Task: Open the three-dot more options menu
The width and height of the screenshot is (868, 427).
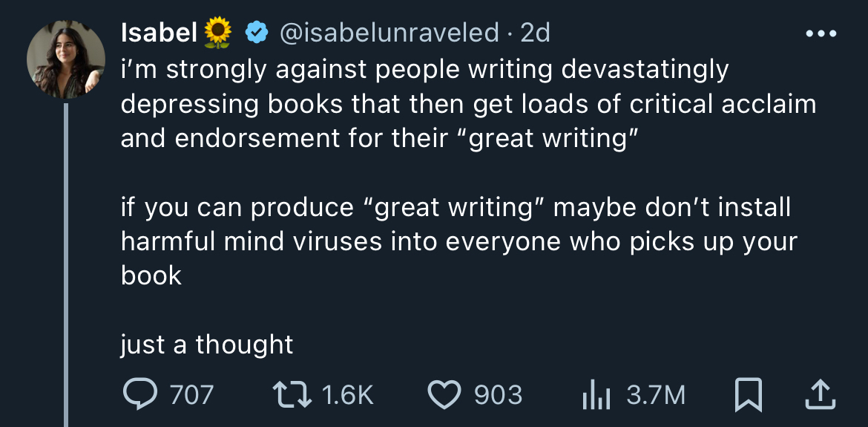Action: pos(821,34)
